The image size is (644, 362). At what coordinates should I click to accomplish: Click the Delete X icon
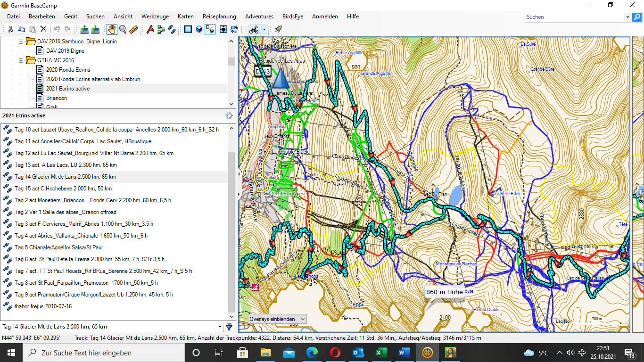click(x=43, y=29)
